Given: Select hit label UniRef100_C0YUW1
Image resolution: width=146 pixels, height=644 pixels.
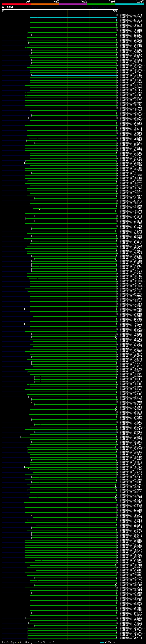Looking at the screenshot, I should click(131, 68).
